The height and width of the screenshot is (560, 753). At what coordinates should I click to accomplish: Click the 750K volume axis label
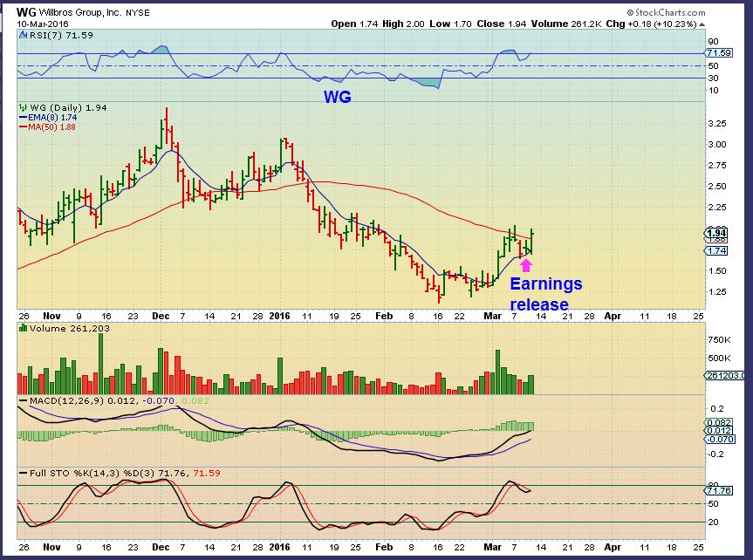click(719, 339)
